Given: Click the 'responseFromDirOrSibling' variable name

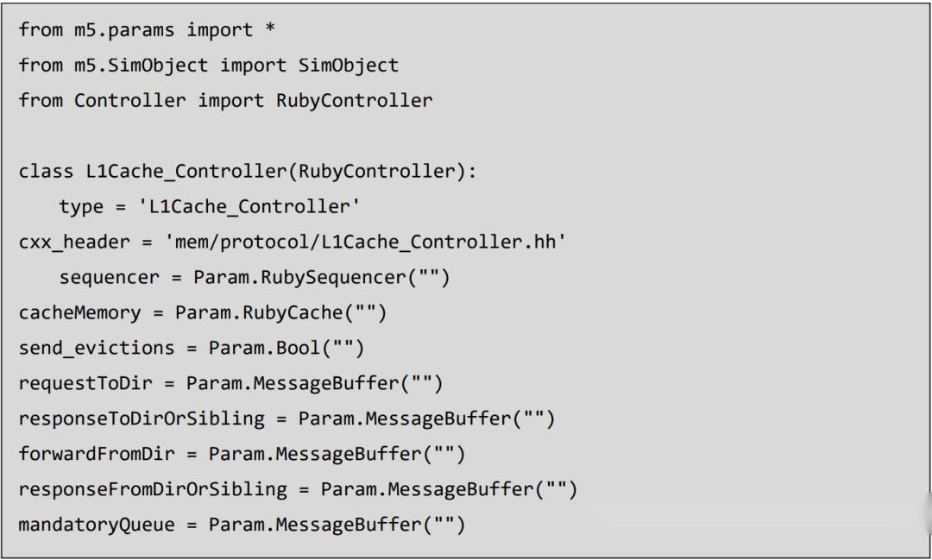Looking at the screenshot, I should coord(153,489).
